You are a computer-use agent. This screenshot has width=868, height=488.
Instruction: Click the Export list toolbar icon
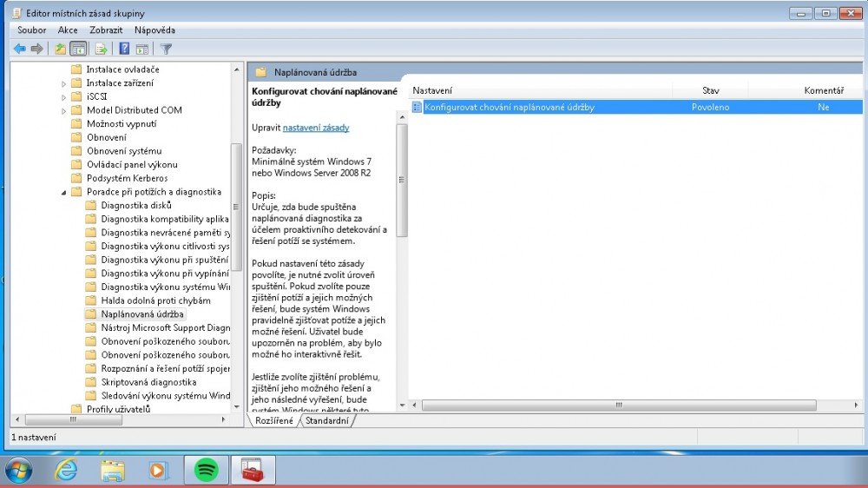[x=102, y=49]
